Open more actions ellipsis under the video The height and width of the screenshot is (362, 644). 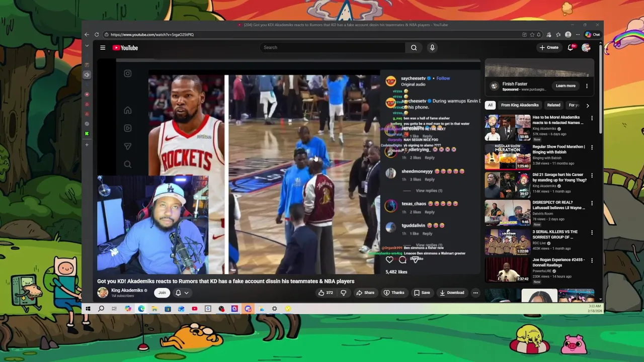point(475,293)
